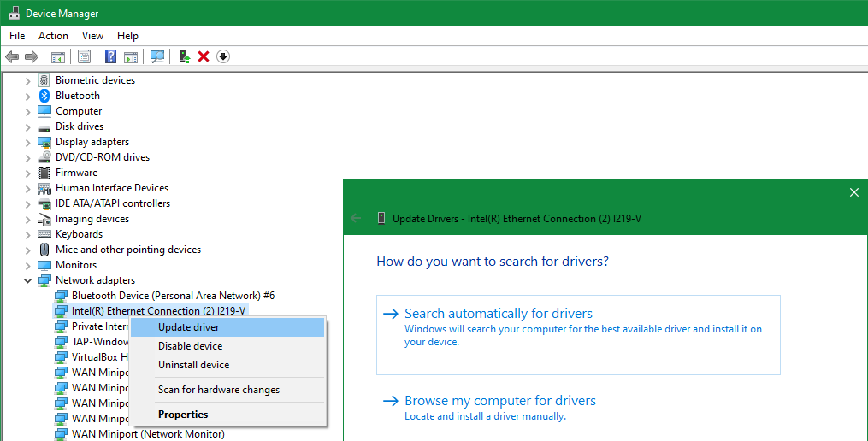Collapse the Network adapters category
This screenshot has height=441, width=868.
click(27, 280)
